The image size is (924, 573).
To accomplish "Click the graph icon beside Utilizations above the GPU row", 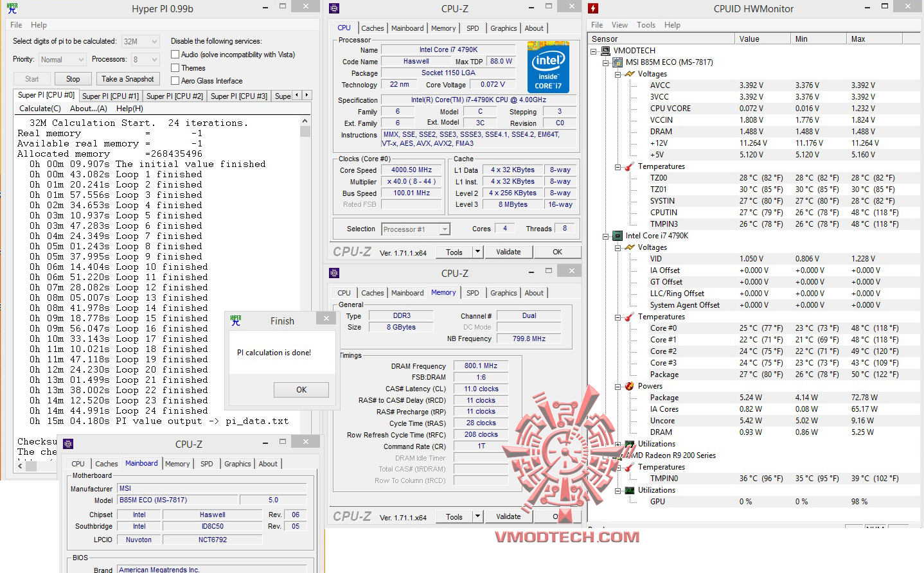I will [630, 490].
